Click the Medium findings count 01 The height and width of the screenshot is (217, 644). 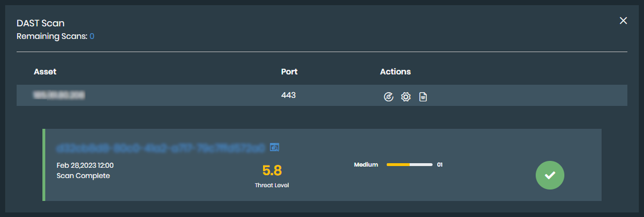tap(440, 165)
